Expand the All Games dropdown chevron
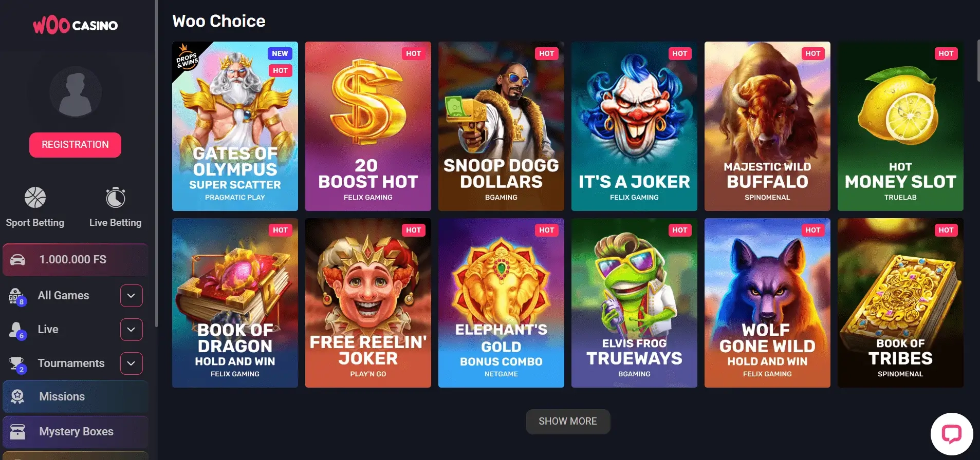This screenshot has width=980, height=460. point(132,296)
